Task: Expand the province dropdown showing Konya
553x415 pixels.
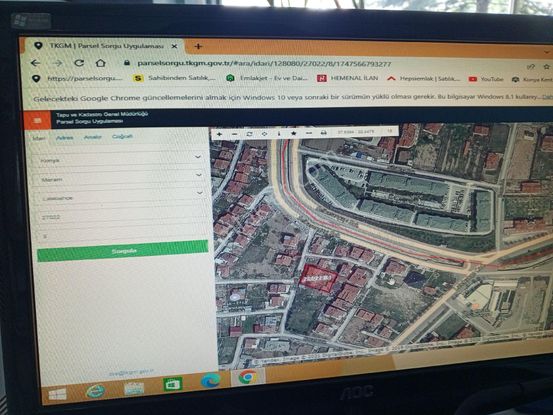Action: 120,159
